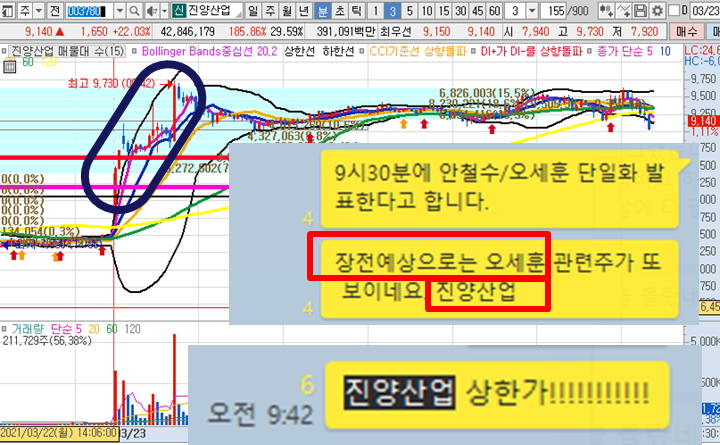Click the add line indicator icon
Screen dimensions: 720x445
tap(623, 10)
